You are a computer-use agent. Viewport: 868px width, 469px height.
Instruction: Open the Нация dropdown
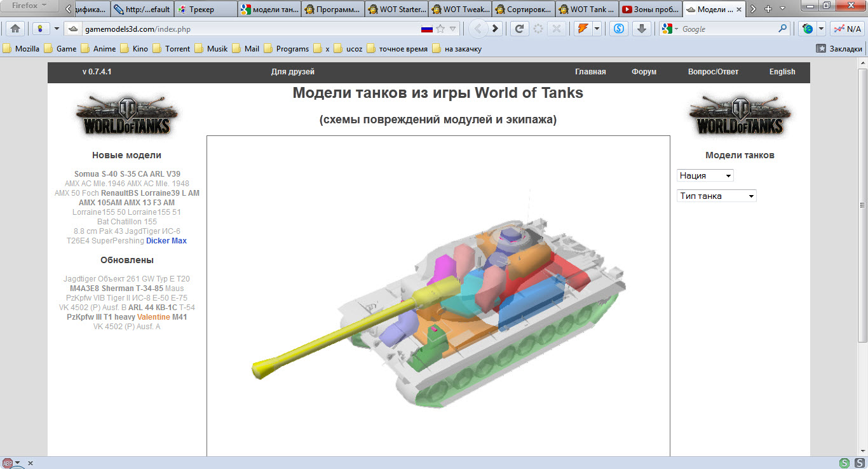pyautogui.click(x=705, y=175)
